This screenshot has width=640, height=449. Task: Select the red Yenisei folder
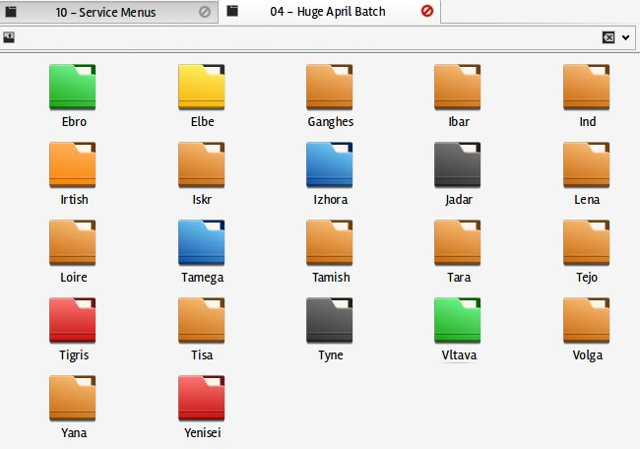click(x=201, y=399)
